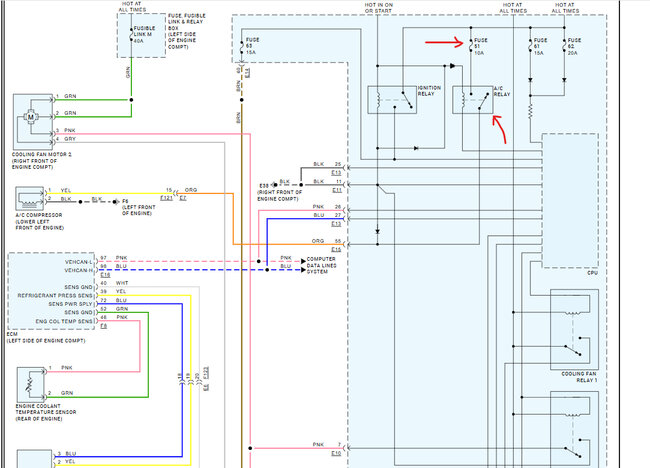Click the 'E7' connector label
Screen dimensions: 650x468
[183, 198]
